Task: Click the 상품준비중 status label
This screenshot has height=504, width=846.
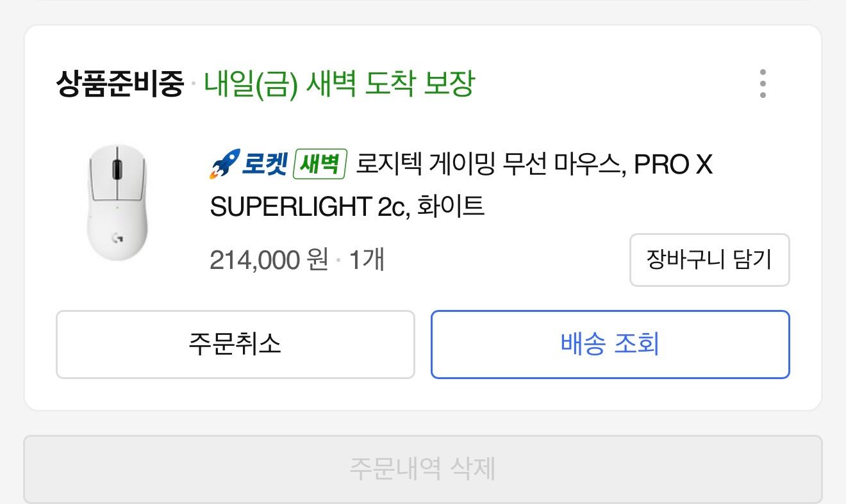Action: pyautogui.click(x=120, y=85)
